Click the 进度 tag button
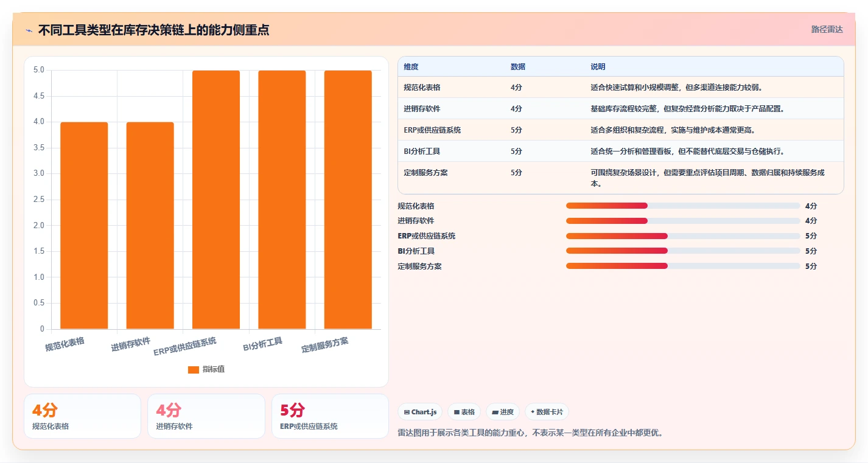 [x=503, y=412]
